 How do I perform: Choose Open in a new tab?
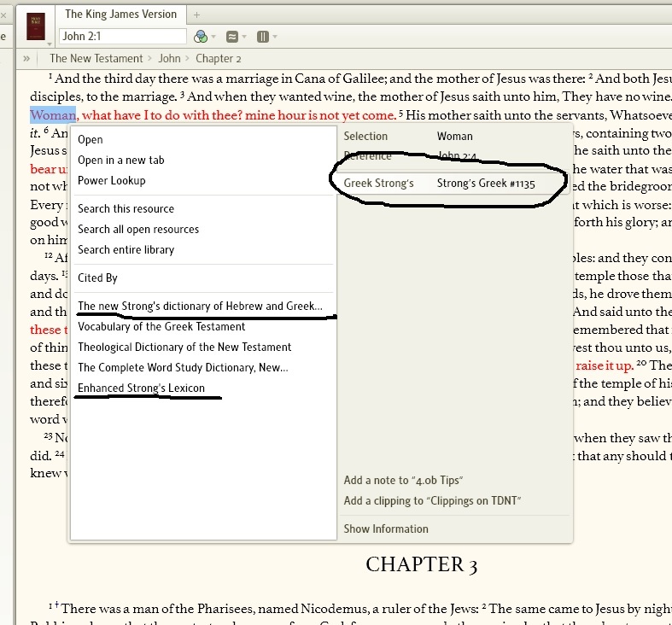coord(121,161)
